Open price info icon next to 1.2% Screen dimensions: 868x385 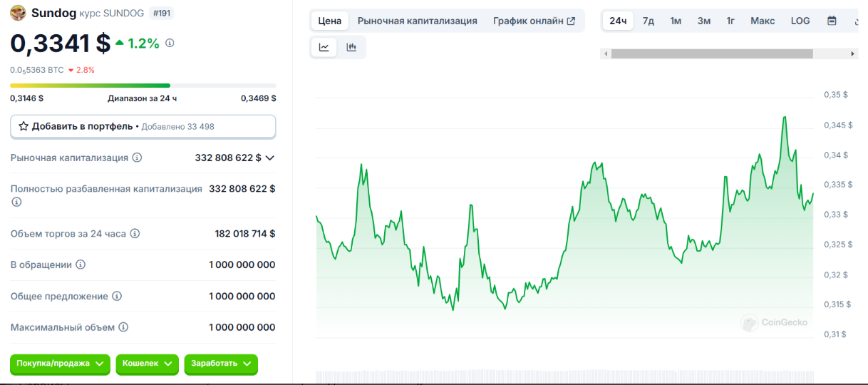click(x=170, y=43)
